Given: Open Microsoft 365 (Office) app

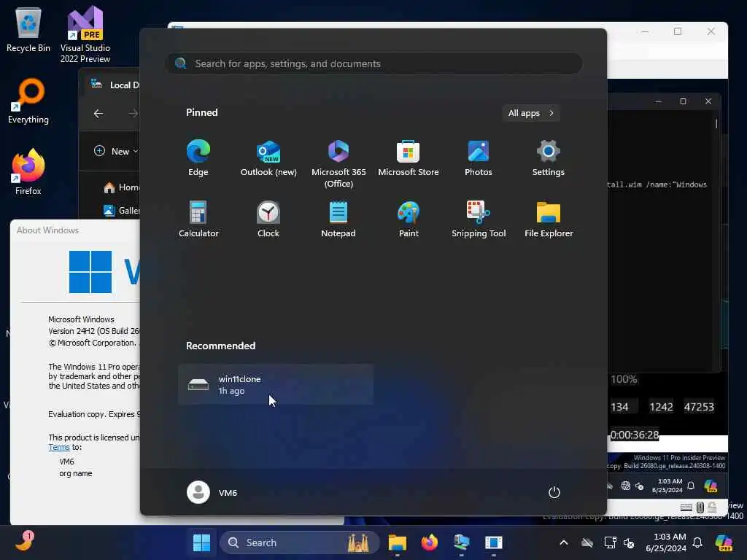Looking at the screenshot, I should [338, 164].
